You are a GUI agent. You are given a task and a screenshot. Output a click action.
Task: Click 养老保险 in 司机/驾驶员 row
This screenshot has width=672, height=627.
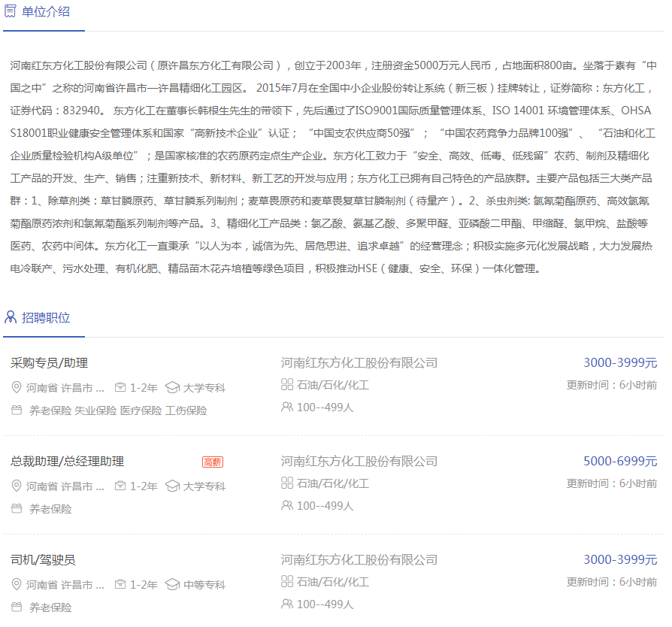[x=50, y=607]
